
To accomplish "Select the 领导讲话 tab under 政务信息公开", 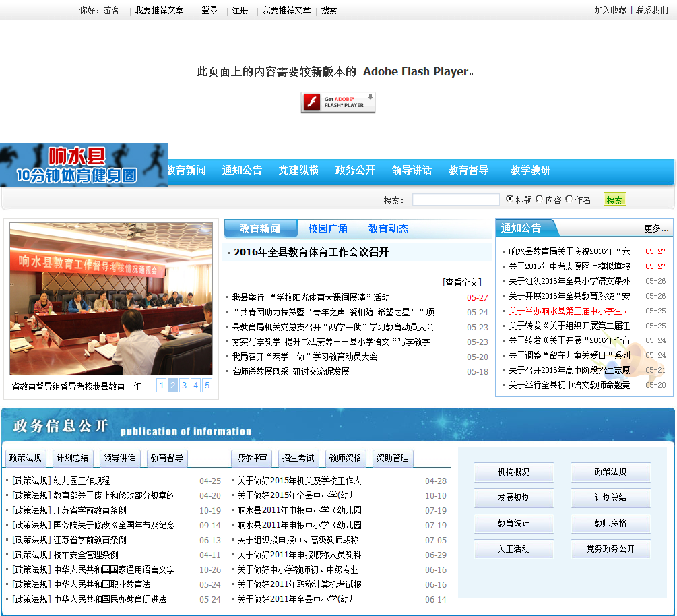I will tap(120, 458).
